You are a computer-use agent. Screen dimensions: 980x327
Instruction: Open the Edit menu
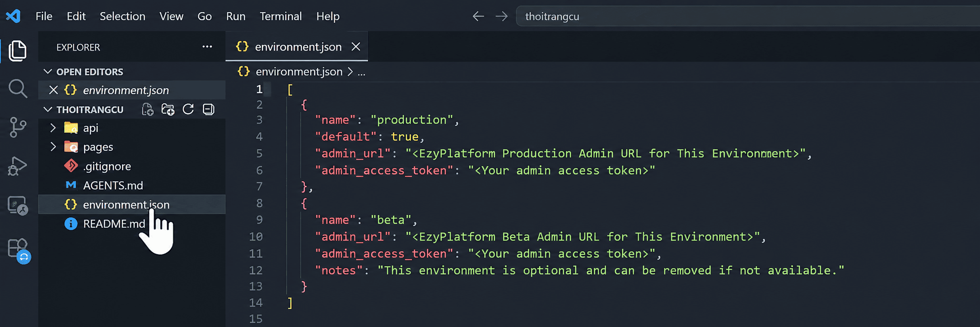76,16
